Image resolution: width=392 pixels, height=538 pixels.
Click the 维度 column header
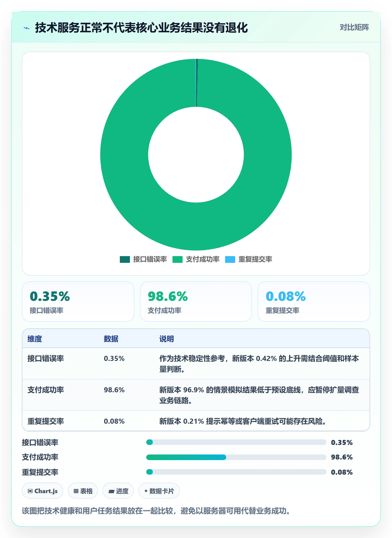pos(35,339)
